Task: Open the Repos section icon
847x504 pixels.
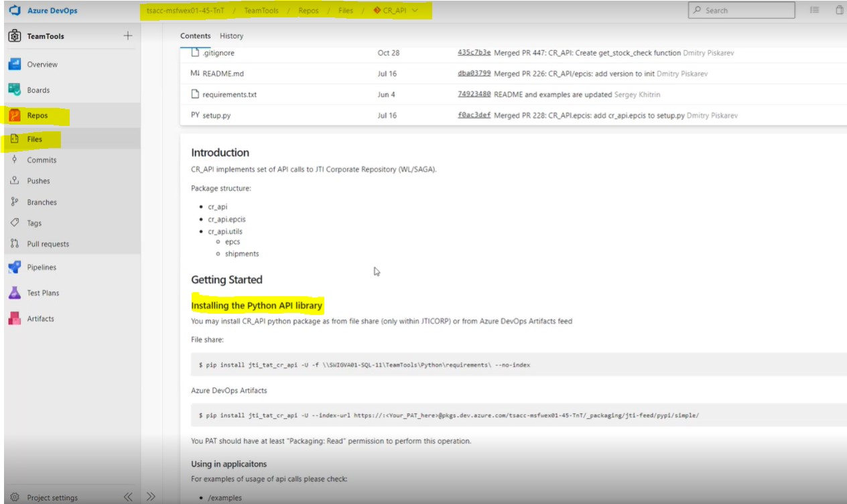Action: [15, 115]
